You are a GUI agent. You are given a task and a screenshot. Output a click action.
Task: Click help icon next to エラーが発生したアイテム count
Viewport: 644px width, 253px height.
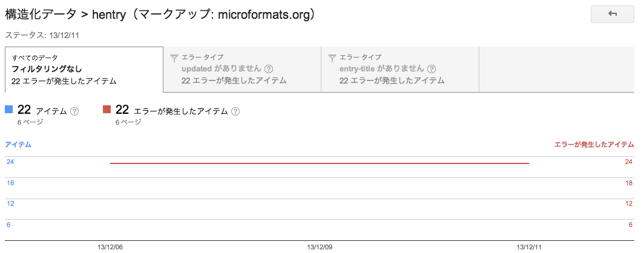235,111
